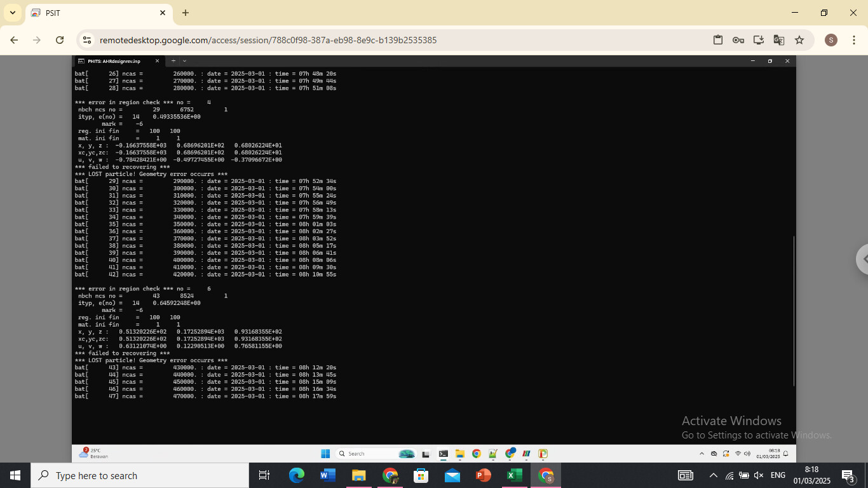The width and height of the screenshot is (868, 488).
Task: Open Chrome's three-dot menu
Action: pyautogui.click(x=854, y=39)
